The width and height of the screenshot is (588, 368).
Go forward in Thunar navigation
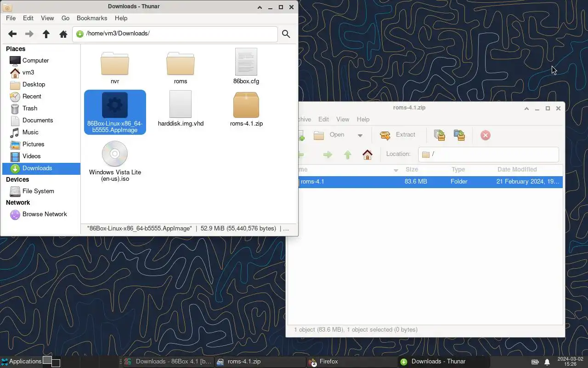coord(29,34)
